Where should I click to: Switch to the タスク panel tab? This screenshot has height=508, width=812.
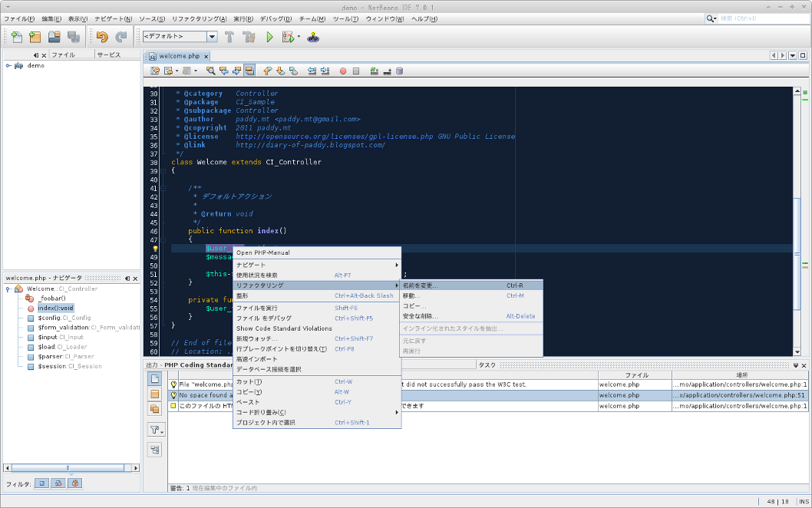pos(487,365)
